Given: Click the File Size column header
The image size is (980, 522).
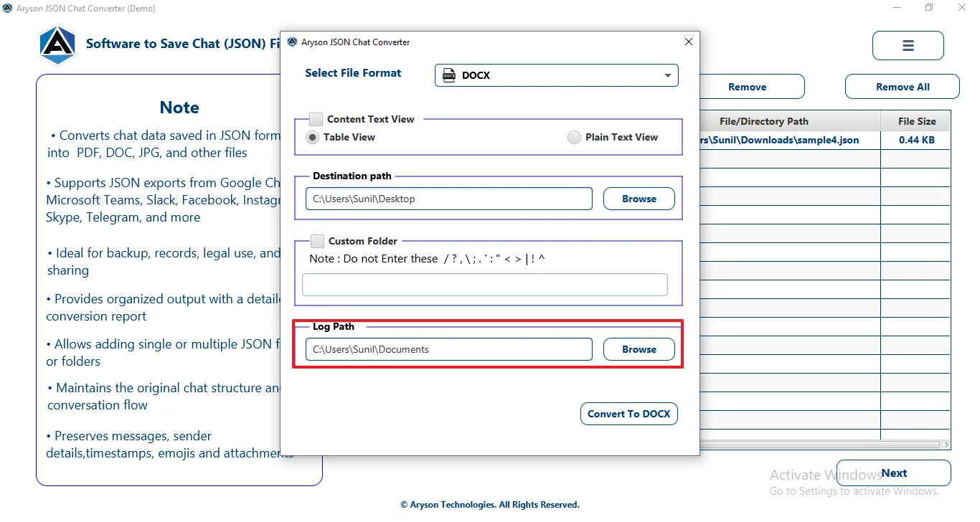Looking at the screenshot, I should (916, 121).
